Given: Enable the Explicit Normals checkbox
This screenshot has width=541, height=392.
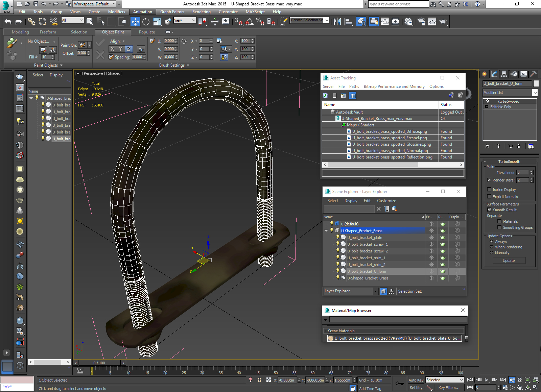Looking at the screenshot, I should pos(489,197).
